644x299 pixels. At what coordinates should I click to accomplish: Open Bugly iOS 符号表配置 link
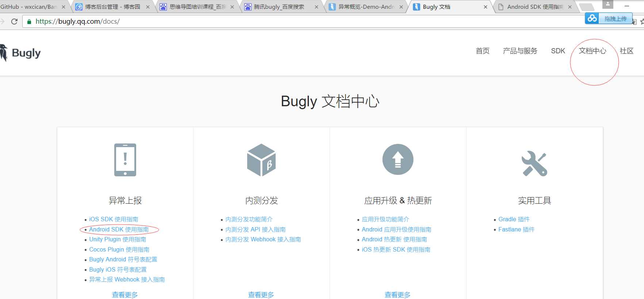coord(118,270)
